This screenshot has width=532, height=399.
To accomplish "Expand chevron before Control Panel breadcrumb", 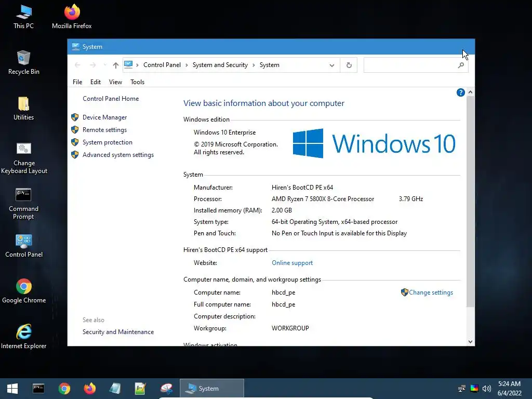I will [x=137, y=65].
